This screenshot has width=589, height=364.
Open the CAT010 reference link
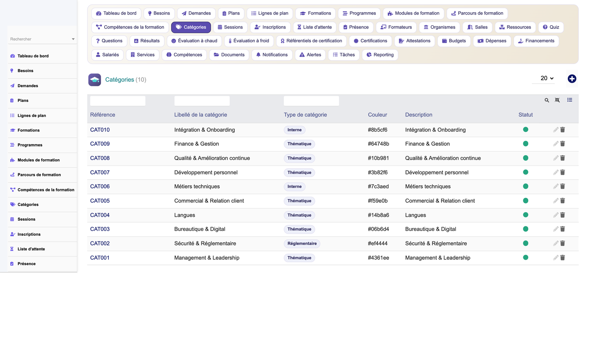coord(100,130)
